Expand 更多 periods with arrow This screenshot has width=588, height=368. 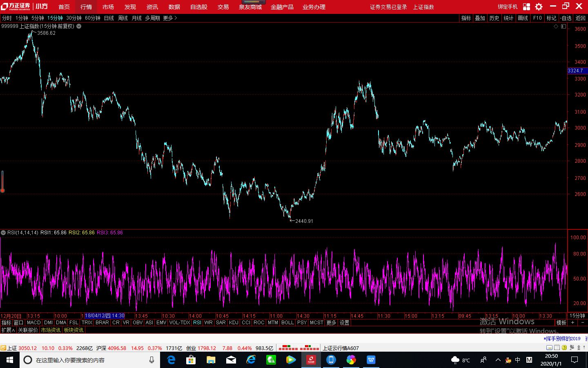(x=170, y=18)
